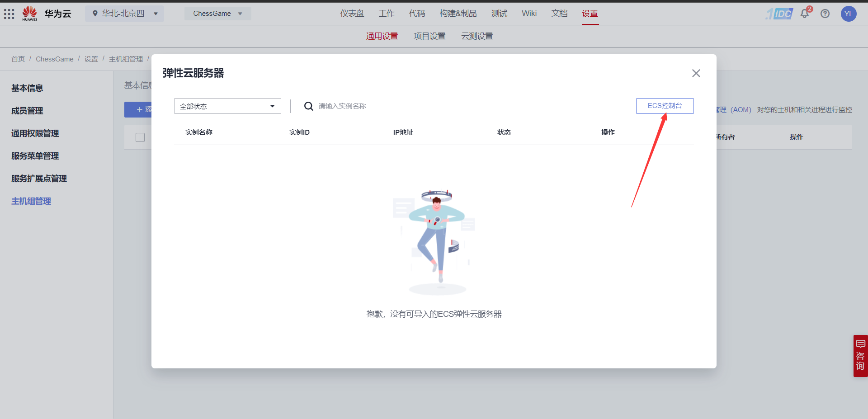The height and width of the screenshot is (419, 868).
Task: Open 测试 in the top navigation
Action: point(499,14)
